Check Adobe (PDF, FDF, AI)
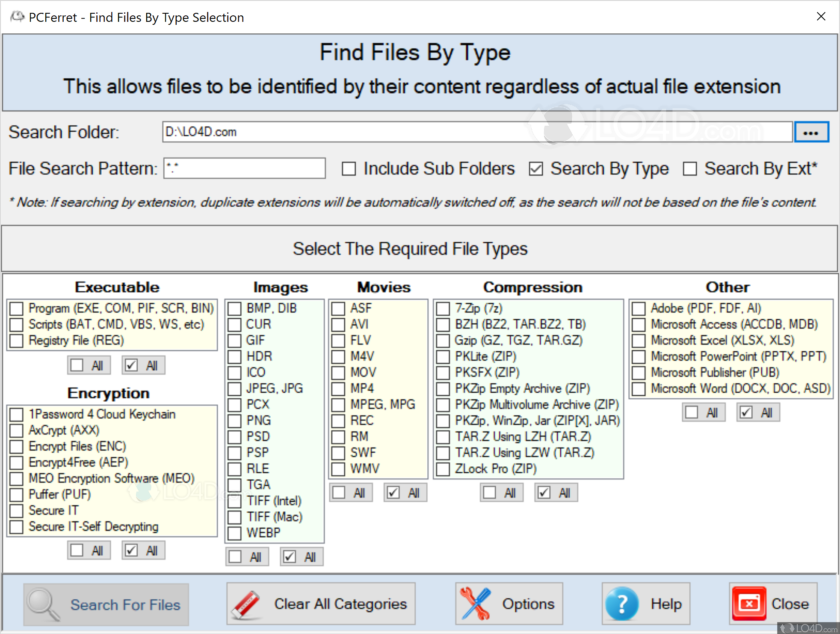 pos(639,308)
